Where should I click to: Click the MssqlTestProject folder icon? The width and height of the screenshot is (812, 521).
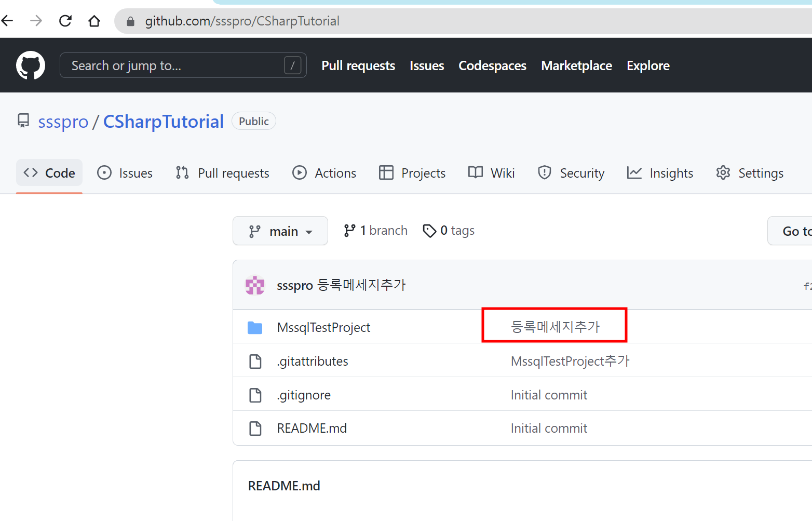tap(255, 328)
